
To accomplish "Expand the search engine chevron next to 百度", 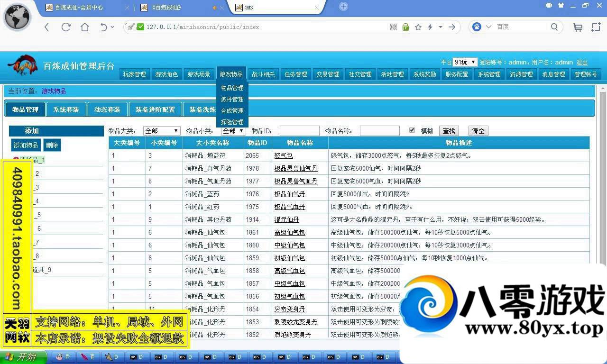I will [x=488, y=27].
